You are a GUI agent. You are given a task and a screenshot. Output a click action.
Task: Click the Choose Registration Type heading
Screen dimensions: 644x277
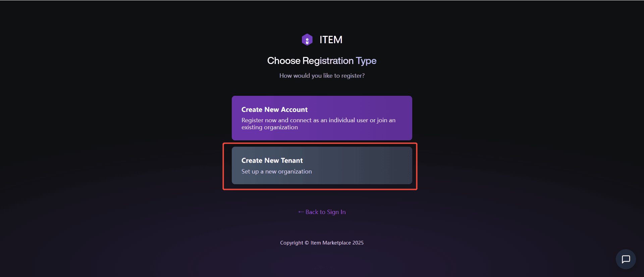click(322, 61)
